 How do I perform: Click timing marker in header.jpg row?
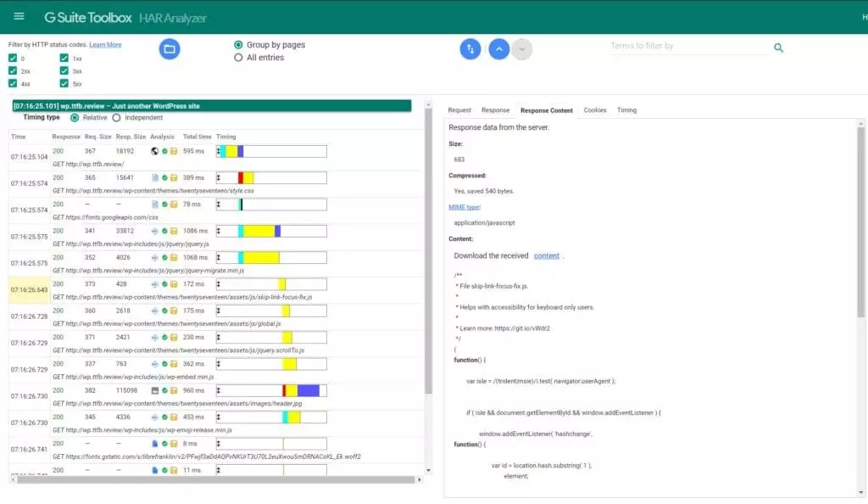pos(219,390)
